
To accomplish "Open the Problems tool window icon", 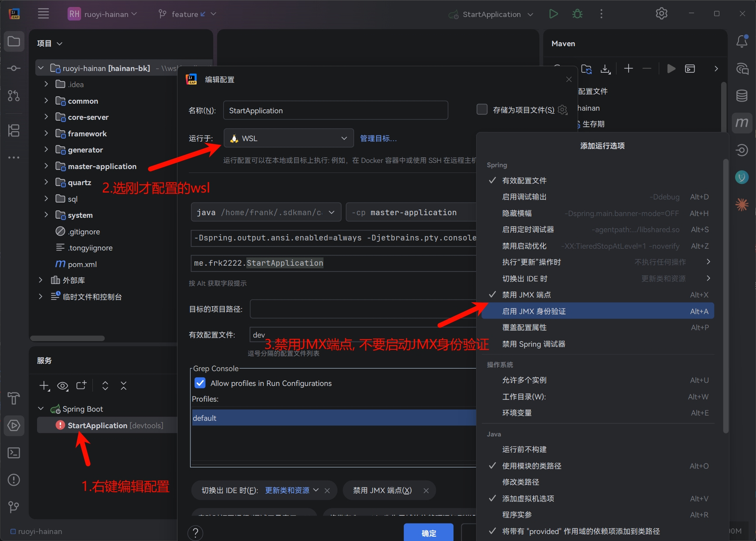I will [x=14, y=480].
